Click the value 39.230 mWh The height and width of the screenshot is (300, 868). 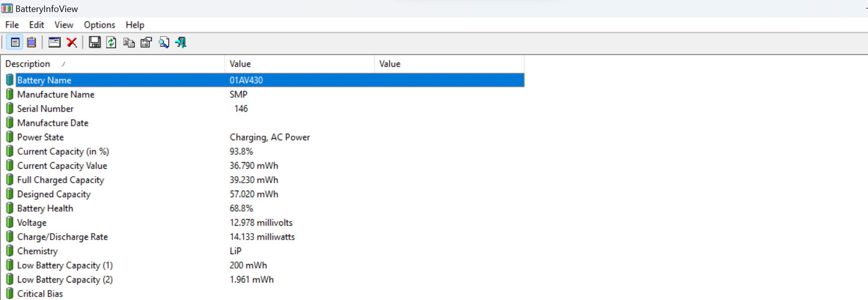pyautogui.click(x=254, y=180)
